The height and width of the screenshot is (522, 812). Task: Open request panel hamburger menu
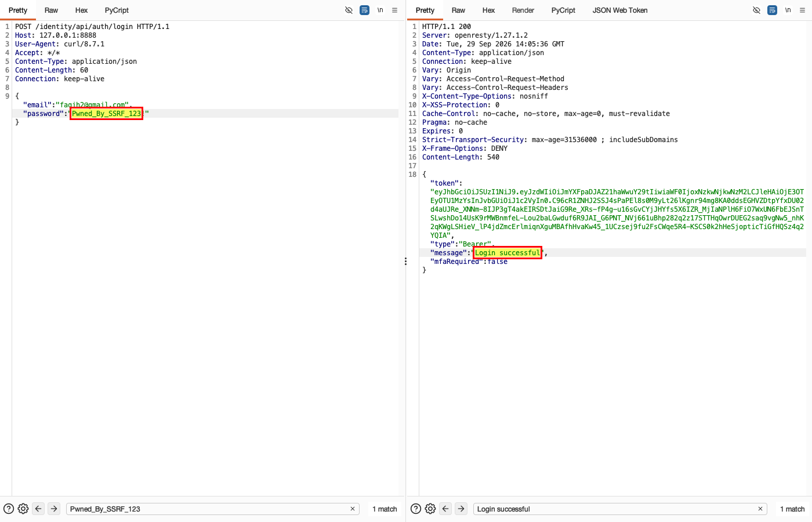click(x=394, y=10)
